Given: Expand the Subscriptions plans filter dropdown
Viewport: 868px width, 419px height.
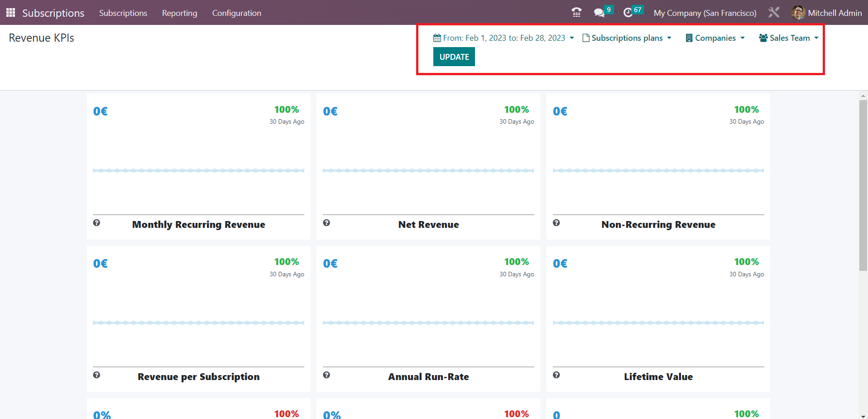Looking at the screenshot, I should pyautogui.click(x=627, y=38).
